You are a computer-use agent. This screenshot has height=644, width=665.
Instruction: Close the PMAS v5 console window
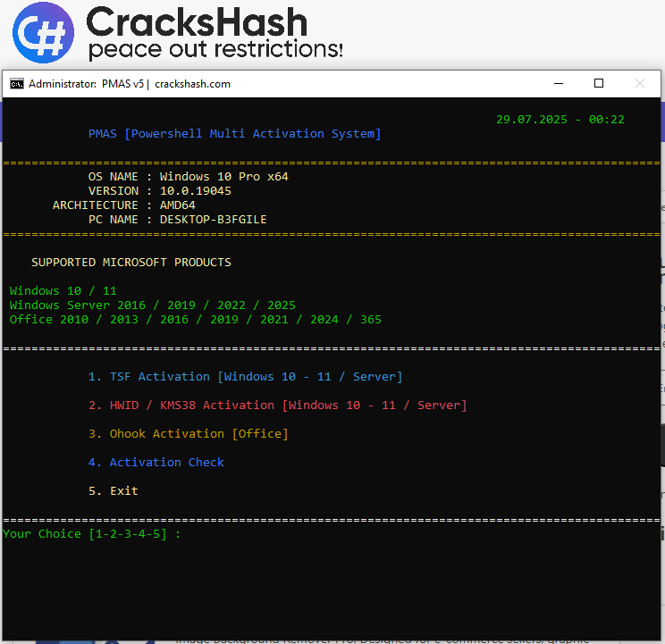[x=640, y=83]
